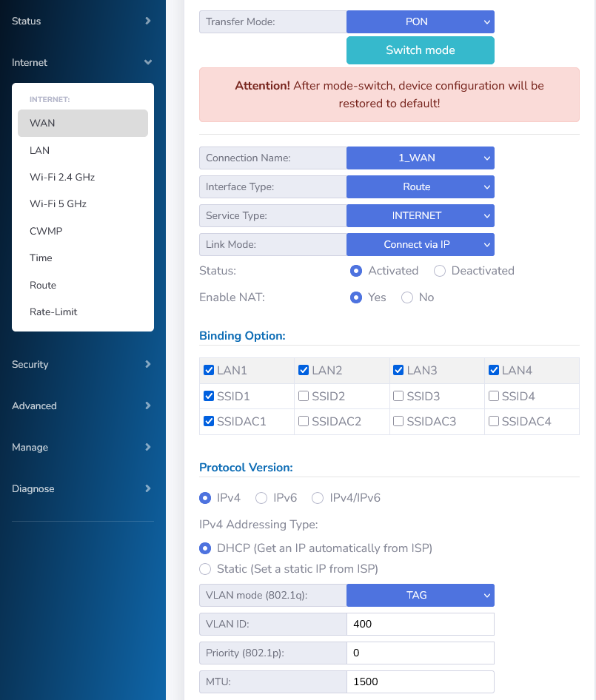Select the Deactivated status radio button
This screenshot has height=700, width=596.
440,271
